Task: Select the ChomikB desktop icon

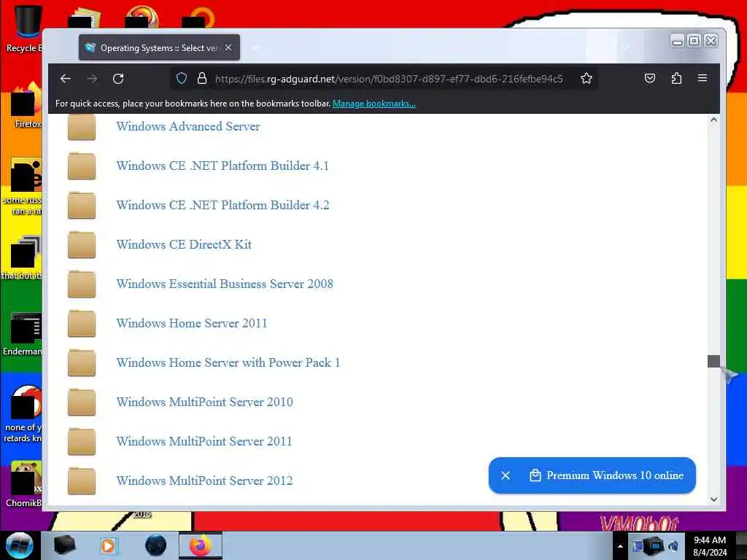Action: pos(25,484)
